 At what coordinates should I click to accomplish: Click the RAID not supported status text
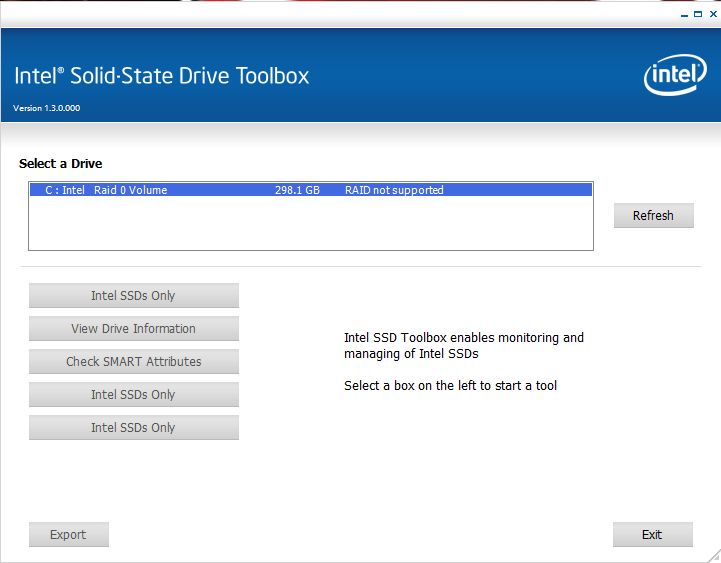(394, 190)
